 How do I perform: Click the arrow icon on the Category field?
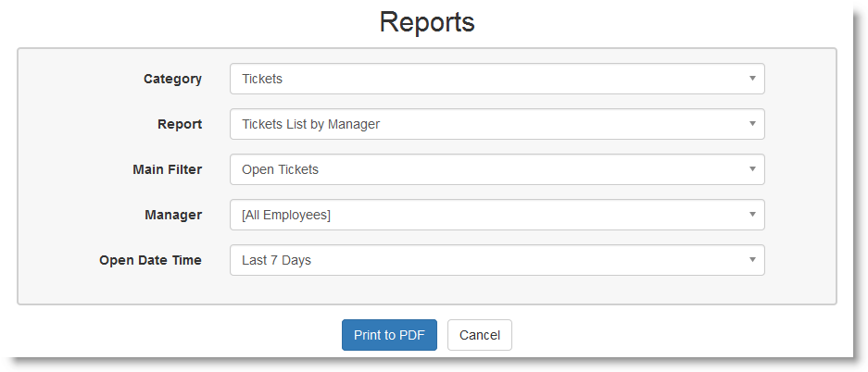click(752, 79)
